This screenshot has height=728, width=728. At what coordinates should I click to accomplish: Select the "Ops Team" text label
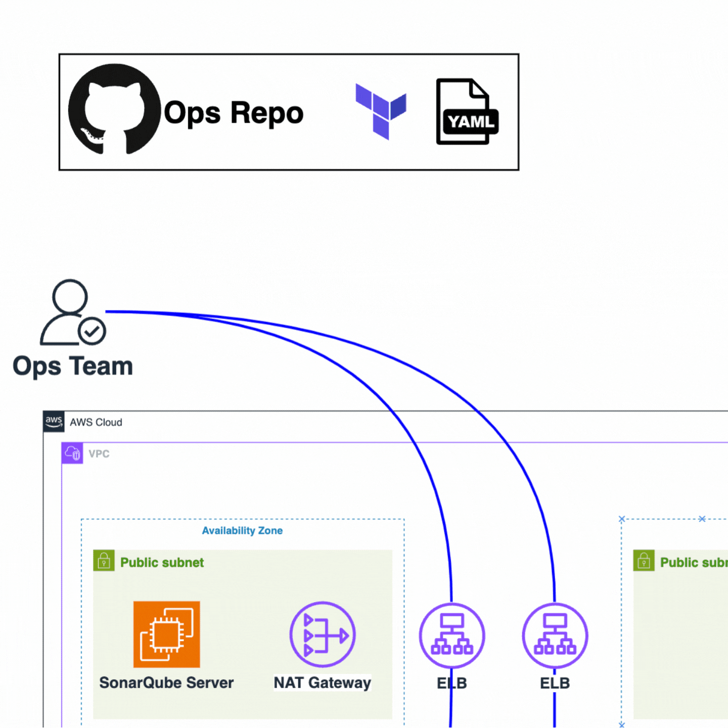pos(73,366)
